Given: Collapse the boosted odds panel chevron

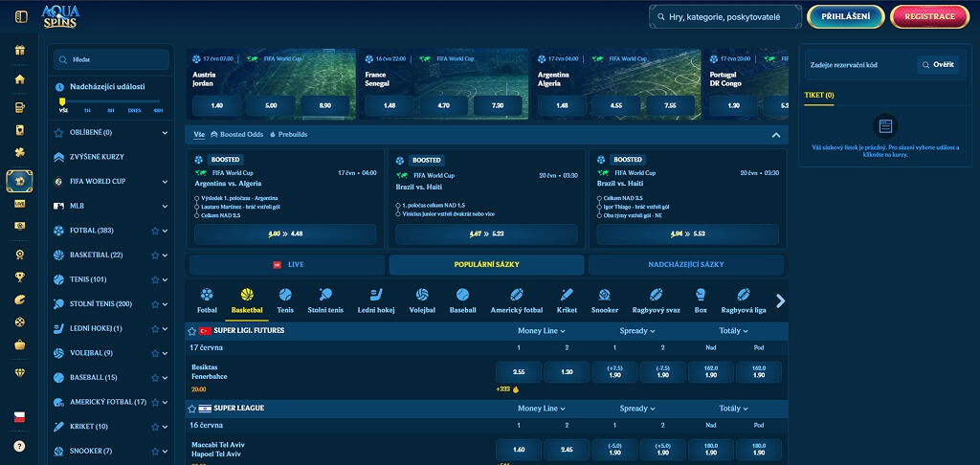Looking at the screenshot, I should [x=775, y=135].
